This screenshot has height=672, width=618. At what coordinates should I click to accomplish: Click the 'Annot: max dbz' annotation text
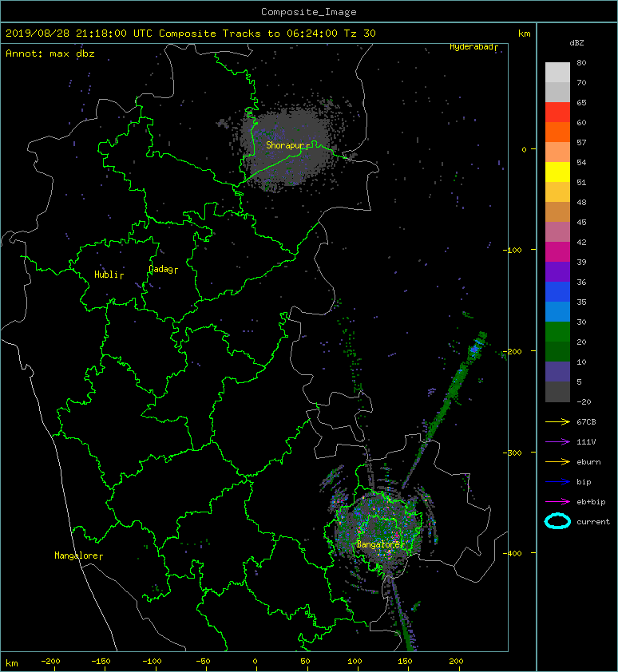(50, 53)
